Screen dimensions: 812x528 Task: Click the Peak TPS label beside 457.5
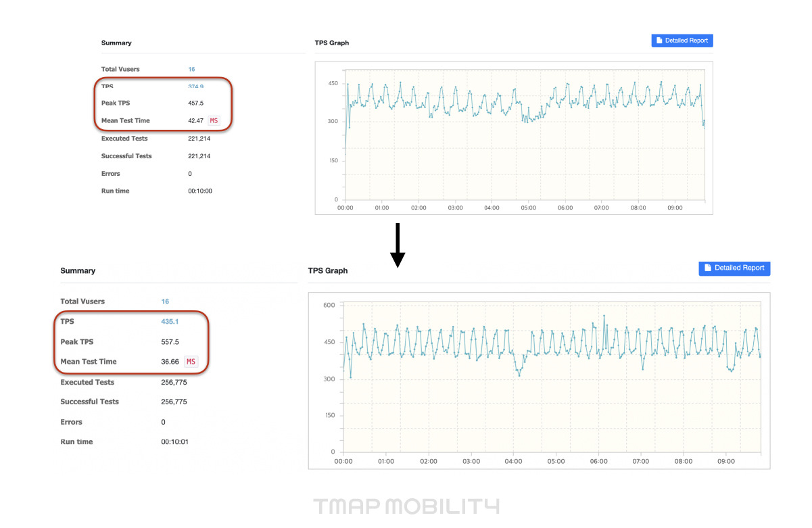[116, 103]
